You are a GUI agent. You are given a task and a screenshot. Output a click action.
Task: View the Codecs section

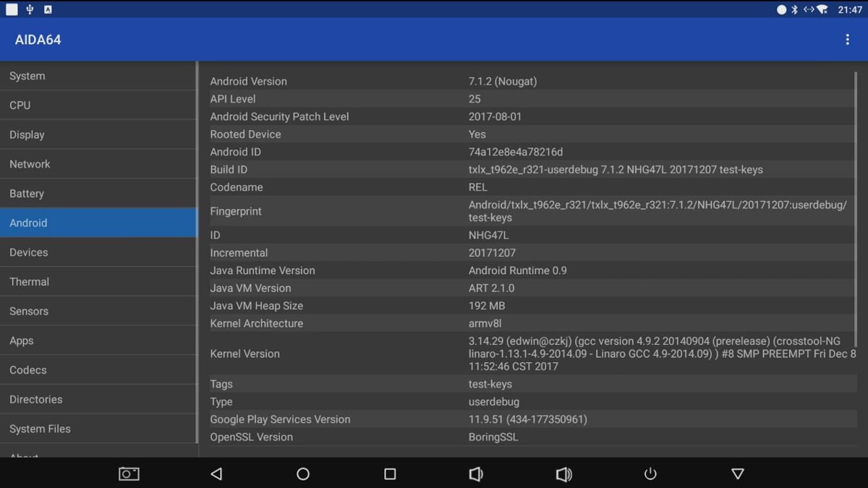[98, 370]
